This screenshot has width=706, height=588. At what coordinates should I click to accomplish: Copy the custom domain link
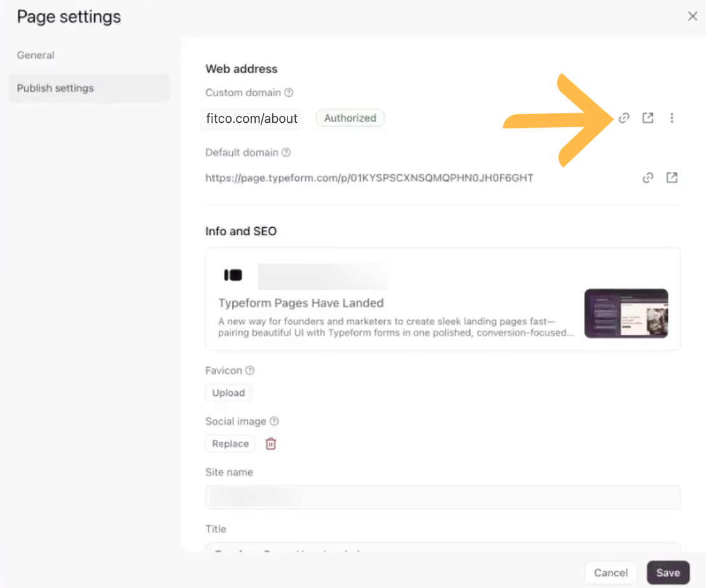(623, 118)
